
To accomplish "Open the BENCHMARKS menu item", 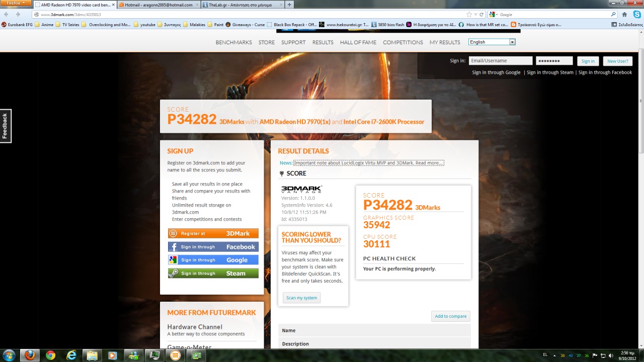I will pos(233,42).
